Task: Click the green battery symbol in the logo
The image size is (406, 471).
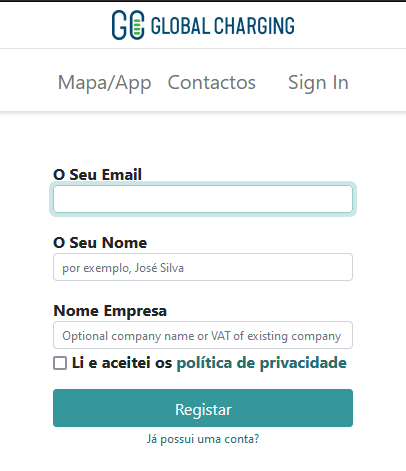Action: pos(137,25)
